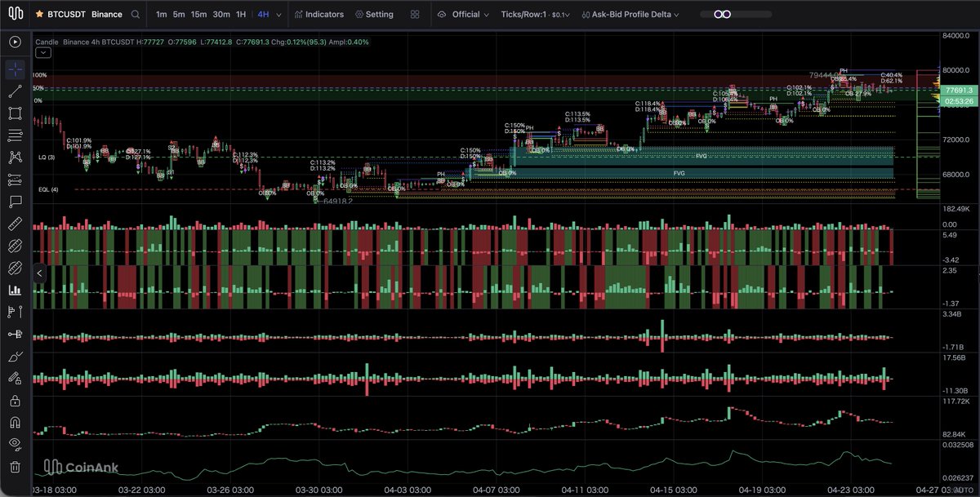Click the EQL (4) level label
The height and width of the screenshot is (497, 980).
[48, 189]
